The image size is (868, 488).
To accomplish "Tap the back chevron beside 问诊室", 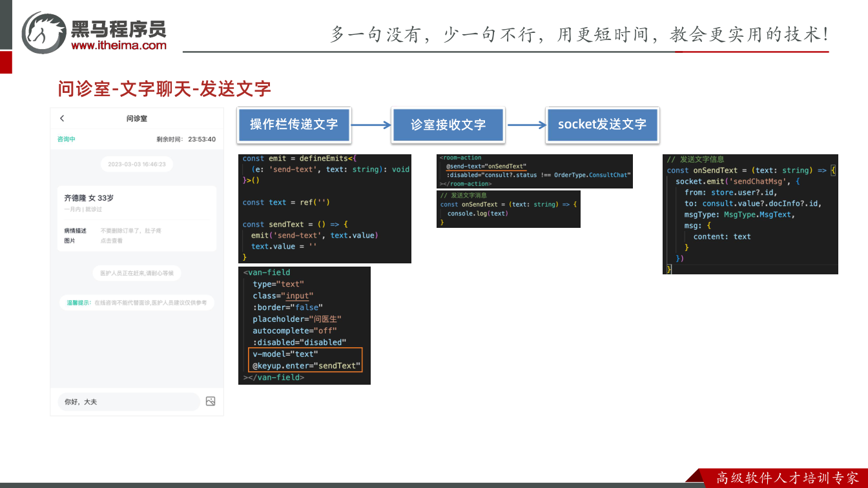I will [x=62, y=118].
